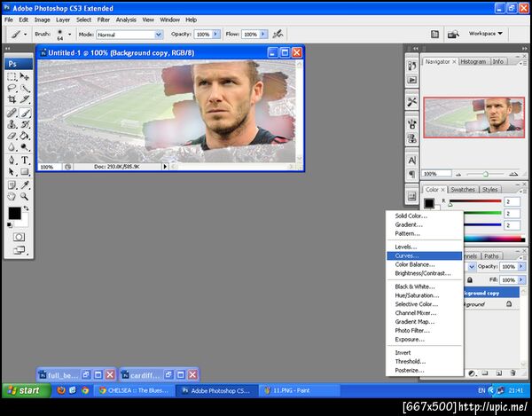Open the layer blend mode dropdown
The height and width of the screenshot is (416, 532).
point(472,267)
